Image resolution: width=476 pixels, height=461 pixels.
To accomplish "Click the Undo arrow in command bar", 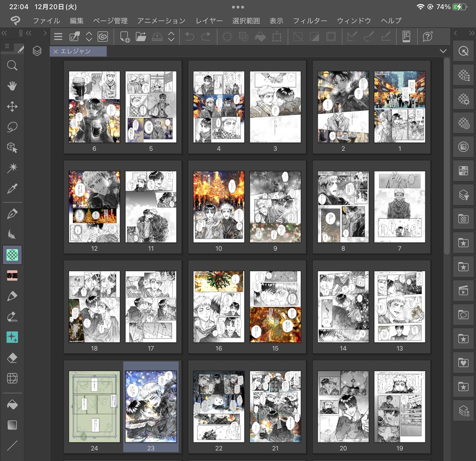I will (x=190, y=37).
